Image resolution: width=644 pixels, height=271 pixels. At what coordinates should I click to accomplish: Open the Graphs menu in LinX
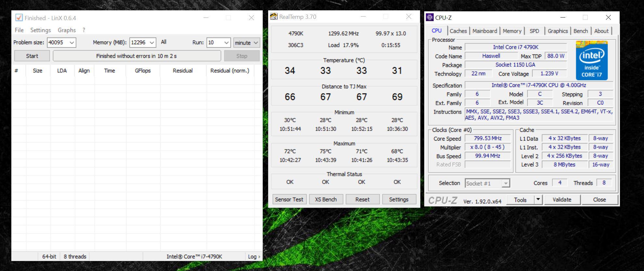pyautogui.click(x=67, y=30)
